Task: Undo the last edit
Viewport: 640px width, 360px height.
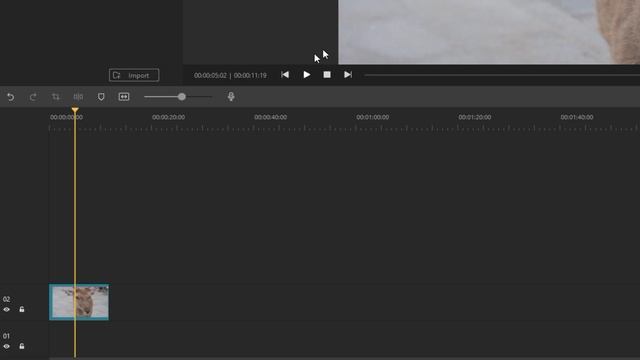Action: tap(11, 97)
